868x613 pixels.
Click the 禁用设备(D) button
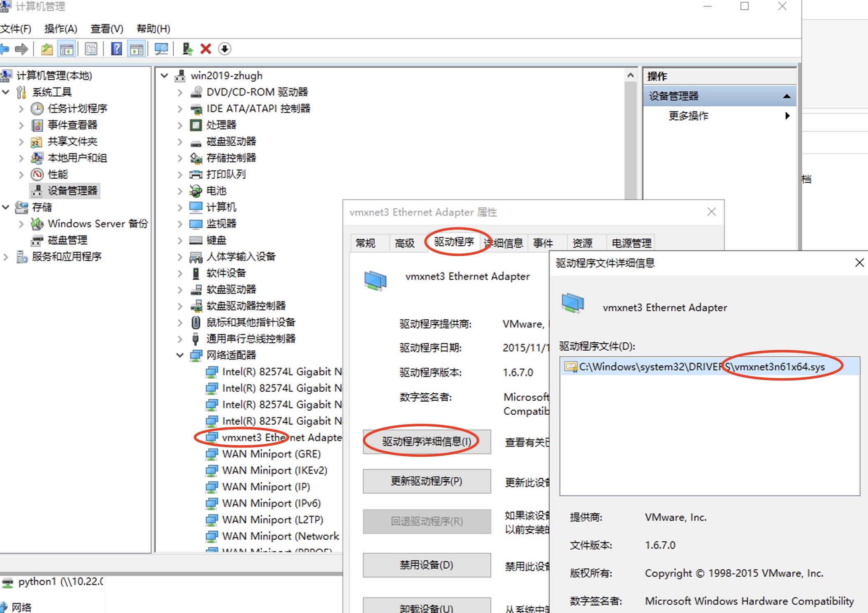click(427, 565)
